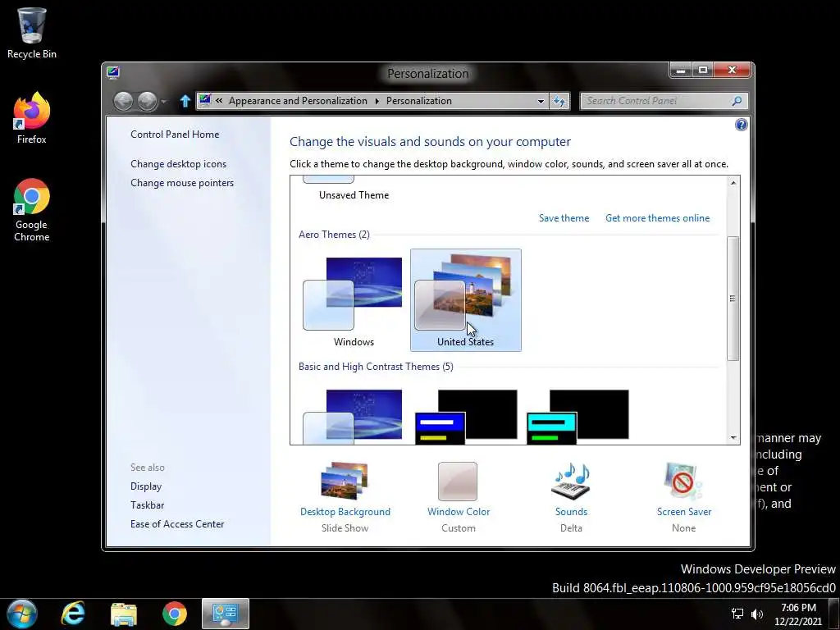Click Show desktop button at taskbar end
Screen dimensions: 840x630
coord(834,614)
